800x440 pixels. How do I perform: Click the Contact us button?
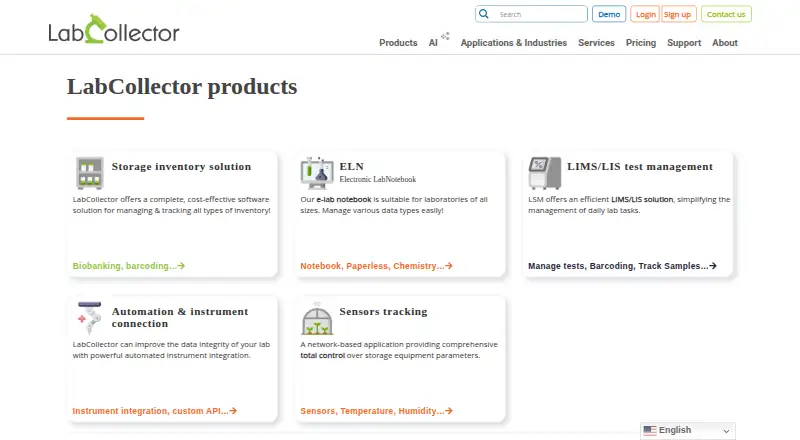[x=726, y=14]
